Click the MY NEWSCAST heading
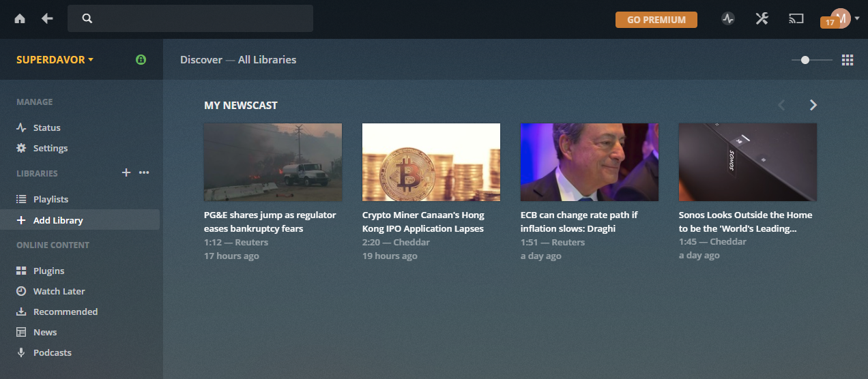The image size is (868, 379). pos(241,105)
